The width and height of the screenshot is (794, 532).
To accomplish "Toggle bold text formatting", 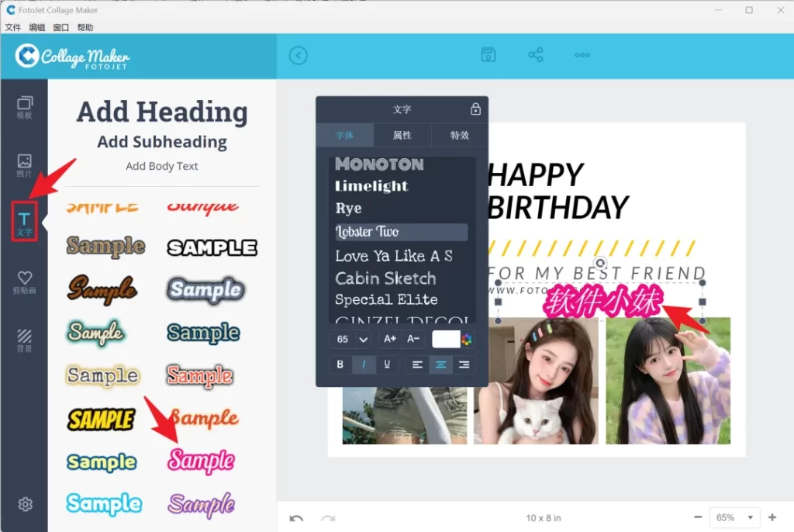I will pos(340,364).
